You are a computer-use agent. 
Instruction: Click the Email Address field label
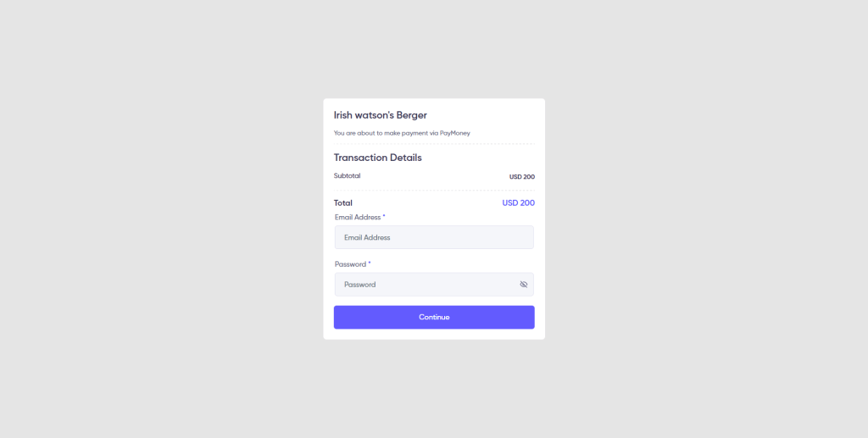pyautogui.click(x=357, y=218)
